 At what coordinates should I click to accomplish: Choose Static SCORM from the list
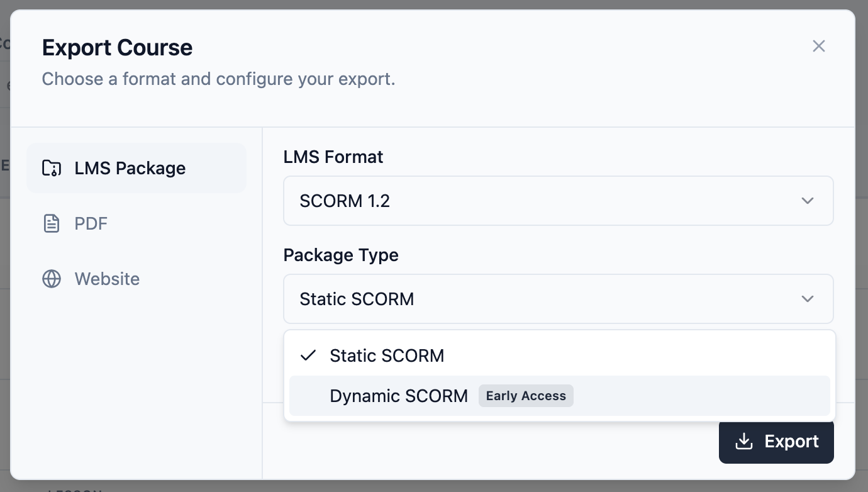387,355
